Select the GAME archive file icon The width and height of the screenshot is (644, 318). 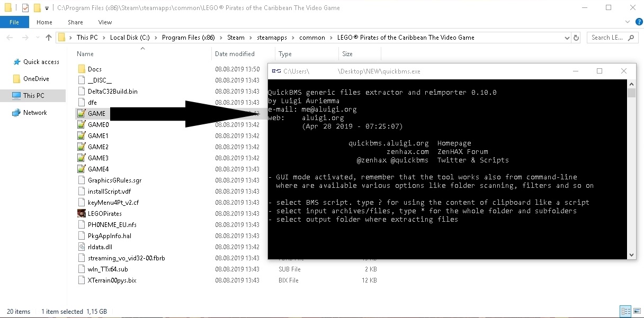pos(82,114)
